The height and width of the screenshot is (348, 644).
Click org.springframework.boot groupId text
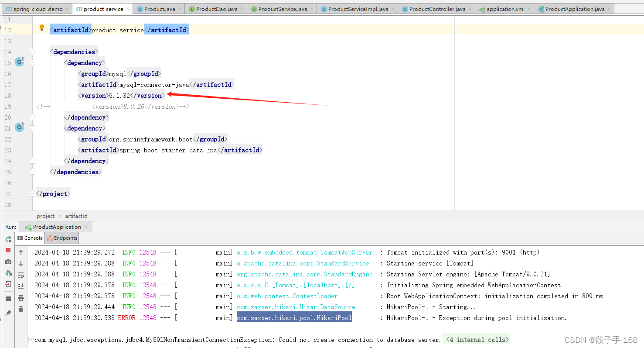(x=151, y=139)
